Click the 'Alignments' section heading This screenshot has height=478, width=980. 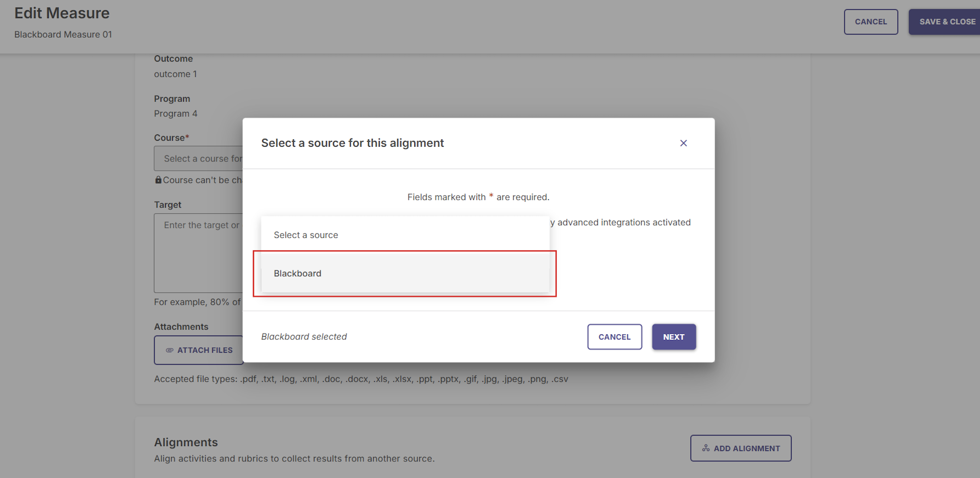point(186,442)
